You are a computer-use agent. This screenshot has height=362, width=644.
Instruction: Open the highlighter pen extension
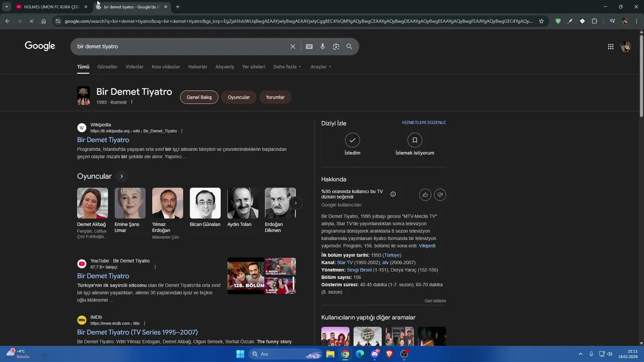click(x=570, y=21)
